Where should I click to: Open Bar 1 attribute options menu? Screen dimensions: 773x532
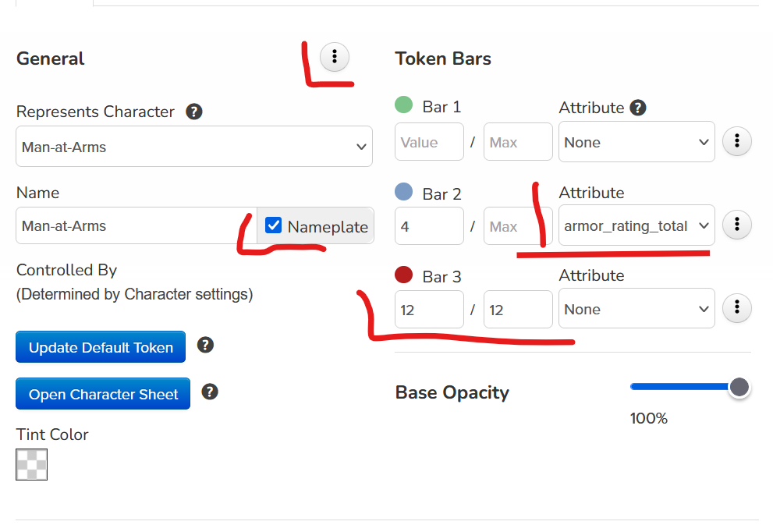point(736,141)
